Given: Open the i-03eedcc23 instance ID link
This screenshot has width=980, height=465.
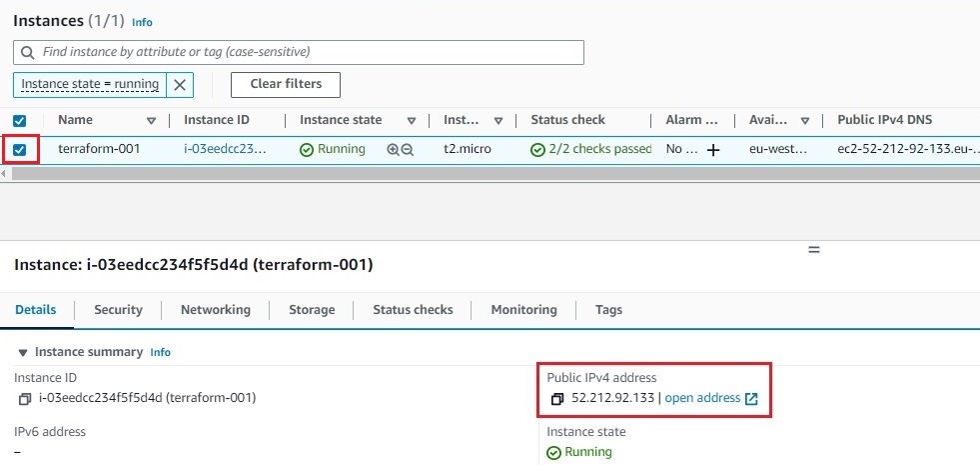Looking at the screenshot, I should [225, 150].
